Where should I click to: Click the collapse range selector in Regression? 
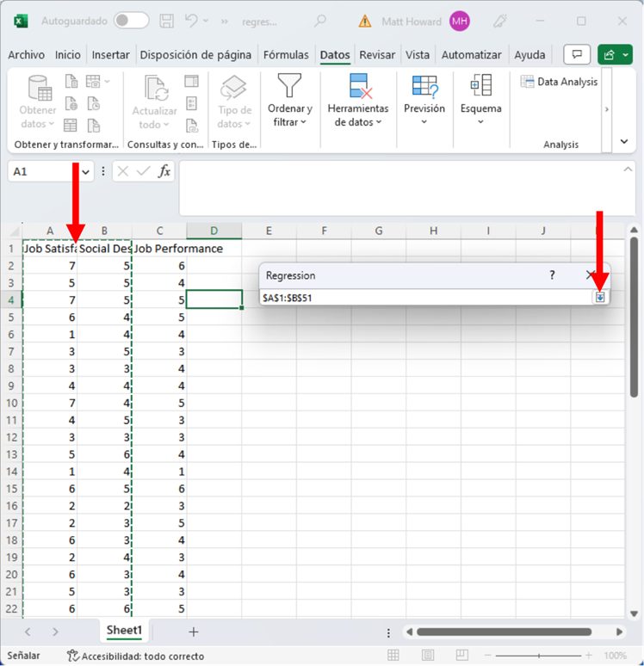click(x=600, y=297)
